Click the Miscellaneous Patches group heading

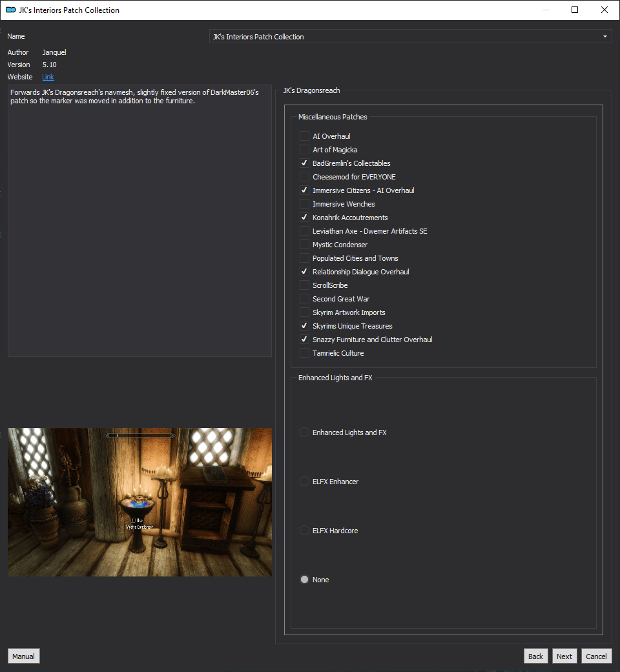[x=333, y=117]
